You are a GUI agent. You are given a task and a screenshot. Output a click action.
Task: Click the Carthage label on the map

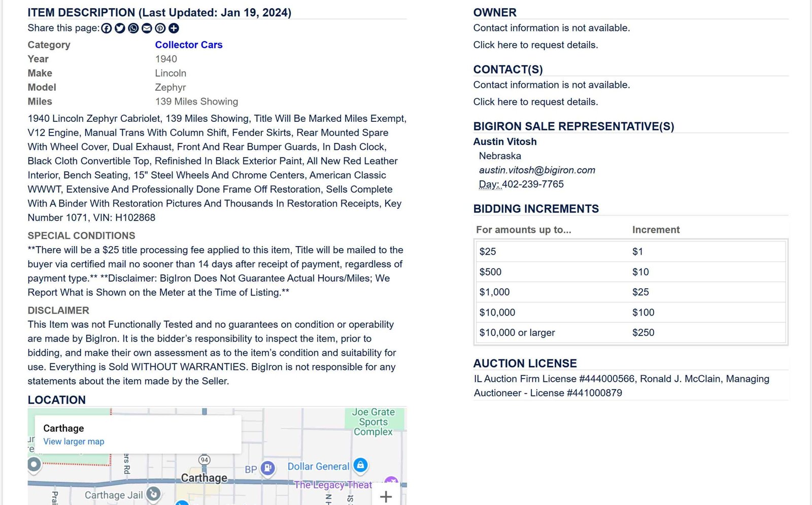click(x=204, y=478)
